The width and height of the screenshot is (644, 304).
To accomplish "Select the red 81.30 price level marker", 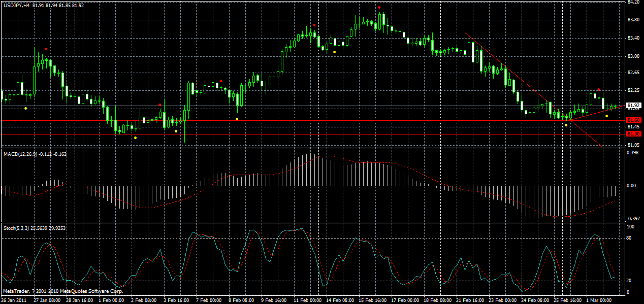I will click(632, 133).
